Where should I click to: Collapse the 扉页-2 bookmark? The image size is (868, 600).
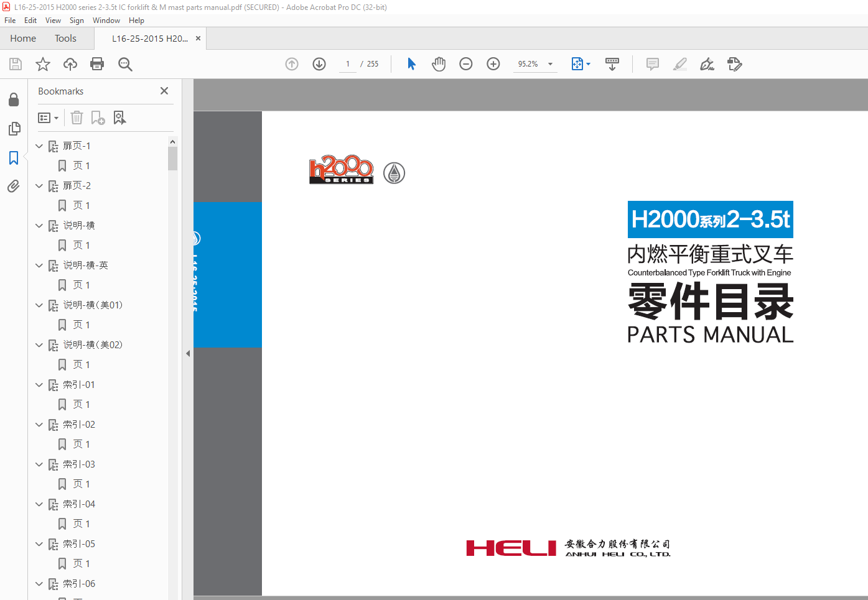click(39, 186)
